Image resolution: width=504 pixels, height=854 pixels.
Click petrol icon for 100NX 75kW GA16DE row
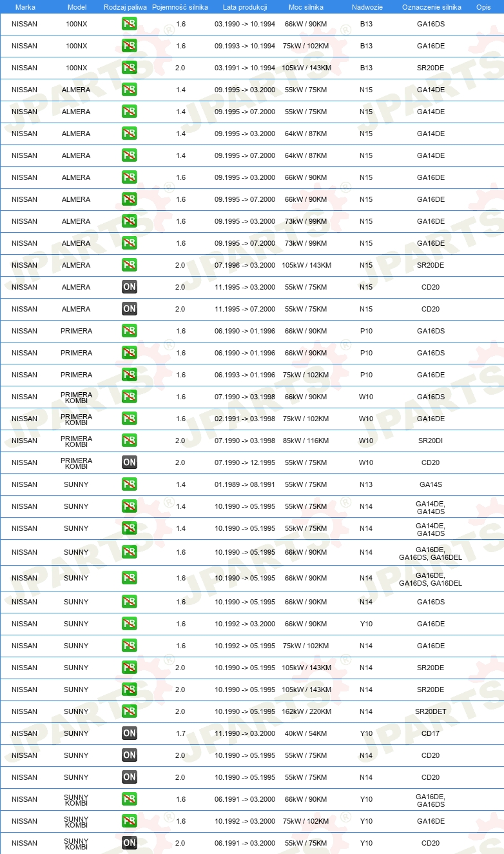tap(130, 46)
